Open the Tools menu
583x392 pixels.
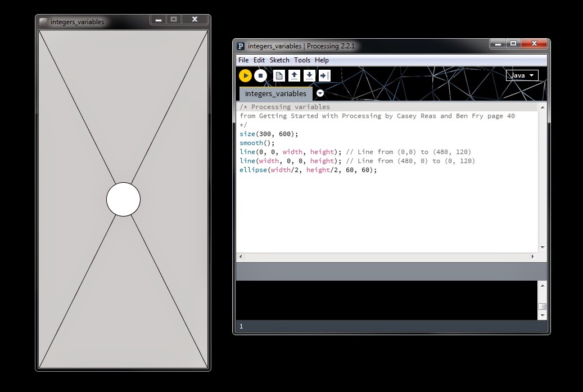(x=302, y=60)
